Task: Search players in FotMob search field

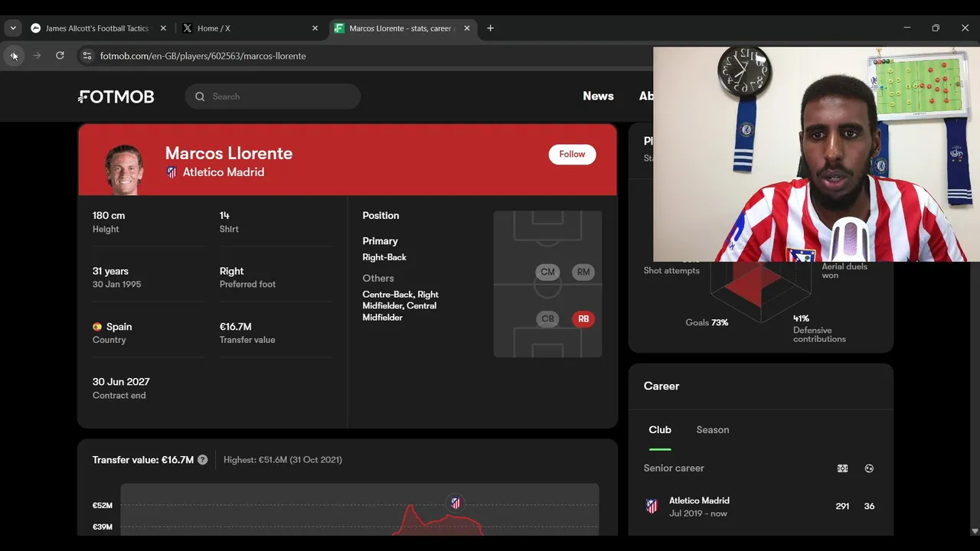Action: [273, 96]
